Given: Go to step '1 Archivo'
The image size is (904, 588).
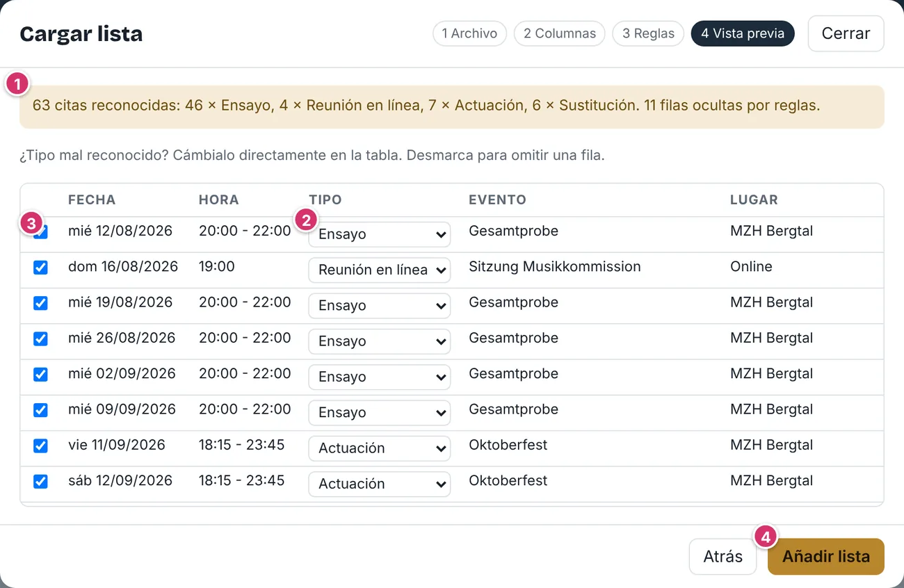Looking at the screenshot, I should tap(469, 33).
